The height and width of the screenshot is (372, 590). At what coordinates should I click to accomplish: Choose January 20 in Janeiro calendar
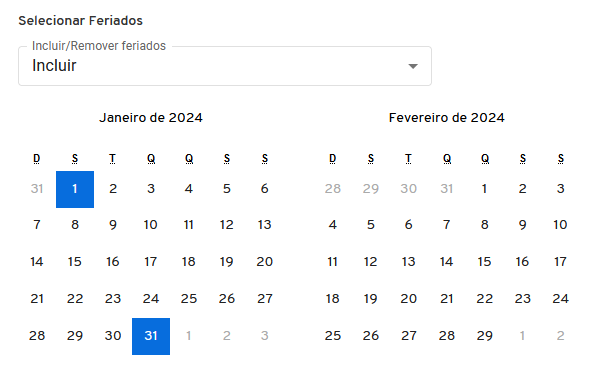[265, 262]
